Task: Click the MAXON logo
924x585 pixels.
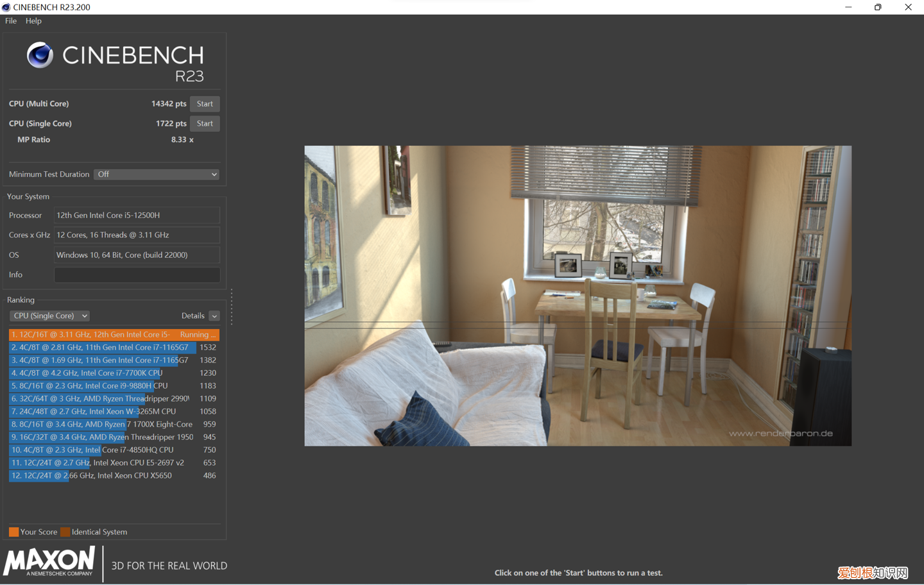Action: coord(49,562)
